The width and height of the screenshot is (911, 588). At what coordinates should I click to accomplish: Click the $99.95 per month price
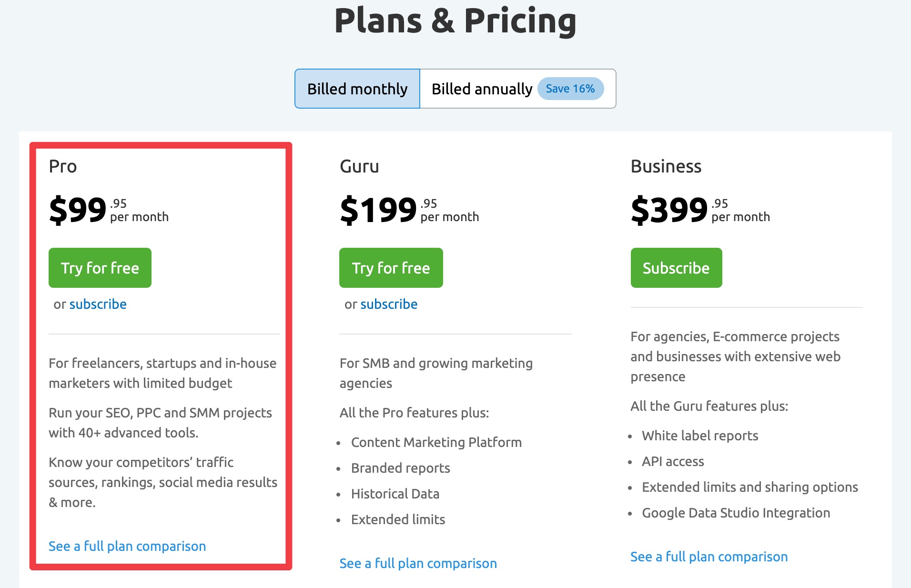coord(109,210)
